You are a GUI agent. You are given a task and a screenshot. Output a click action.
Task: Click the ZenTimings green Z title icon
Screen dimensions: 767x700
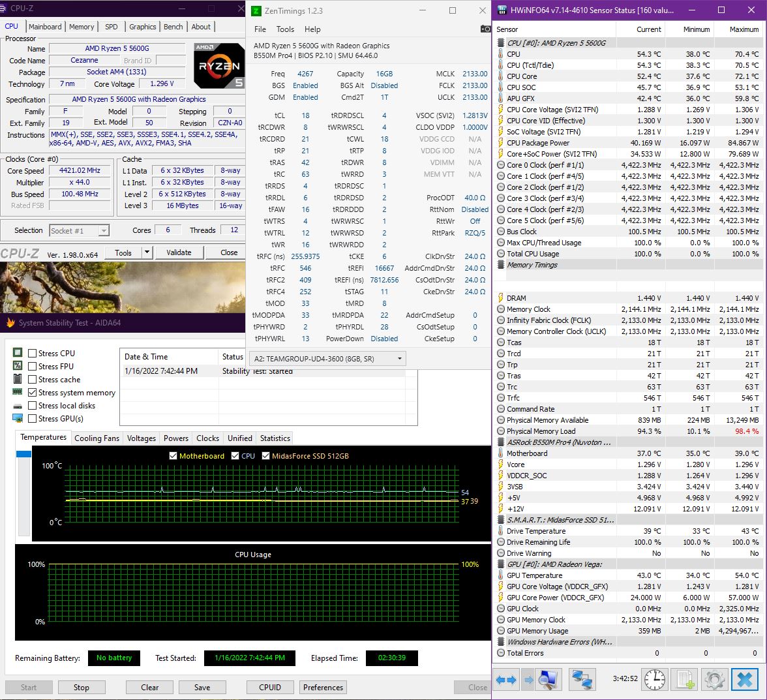coord(256,10)
